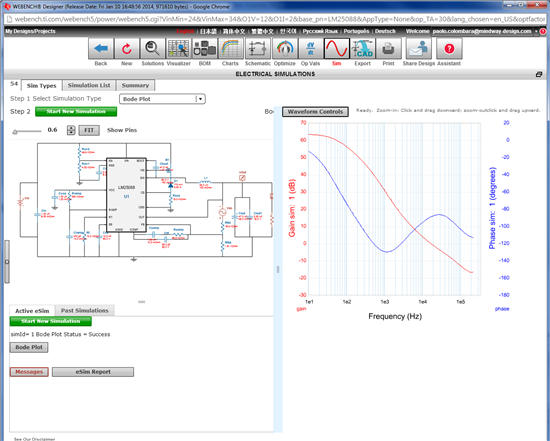Select 한국어 language link

pos(288,31)
